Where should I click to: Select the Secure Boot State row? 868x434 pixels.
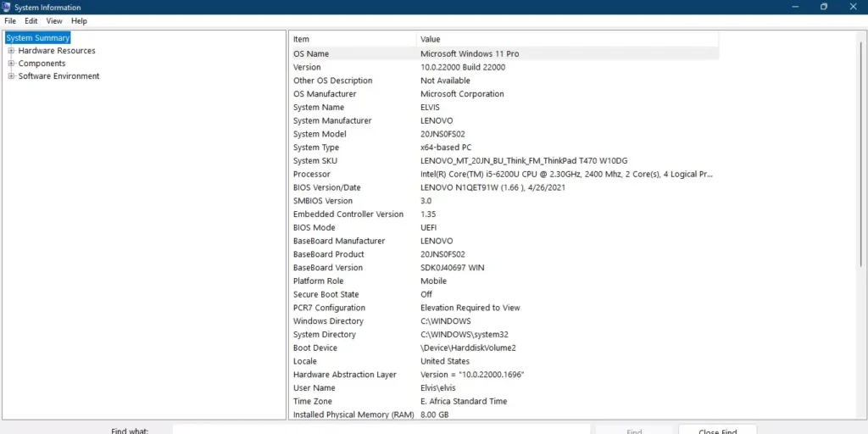tap(504, 294)
